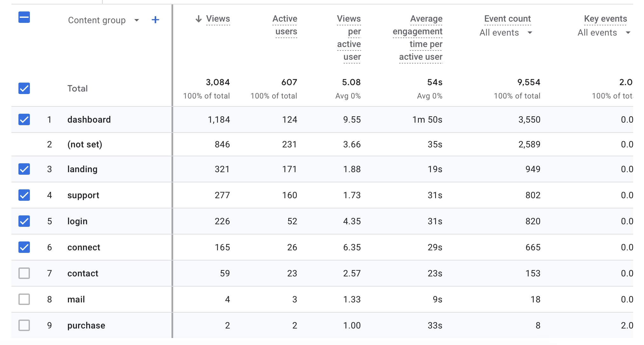644x345 pixels.
Task: Click the Event count column header
Action: [x=507, y=19]
